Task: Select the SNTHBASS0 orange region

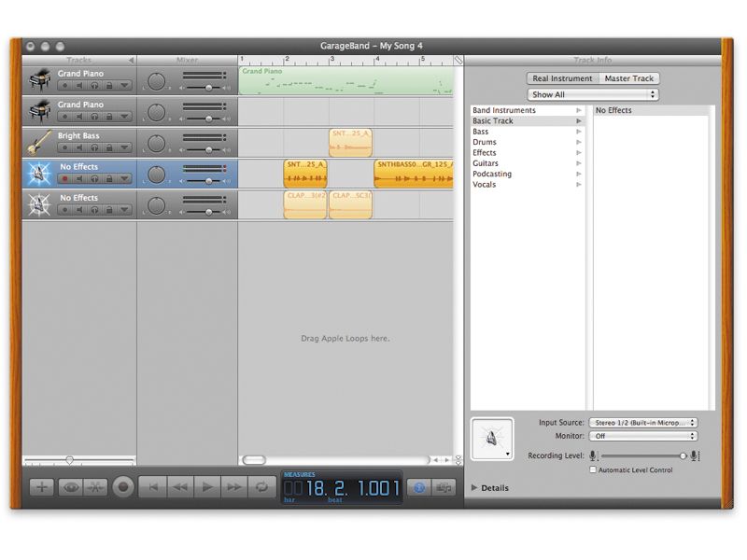Action: (x=414, y=174)
